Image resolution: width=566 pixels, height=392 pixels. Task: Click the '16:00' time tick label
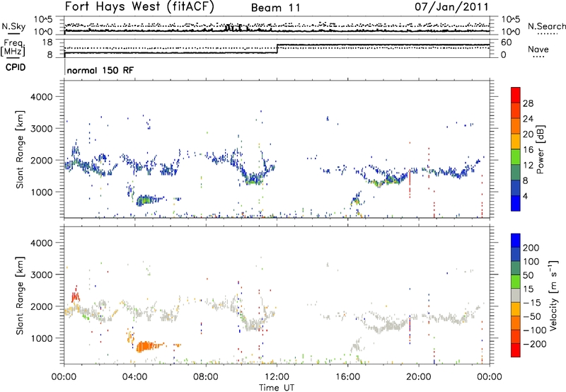coord(347,377)
